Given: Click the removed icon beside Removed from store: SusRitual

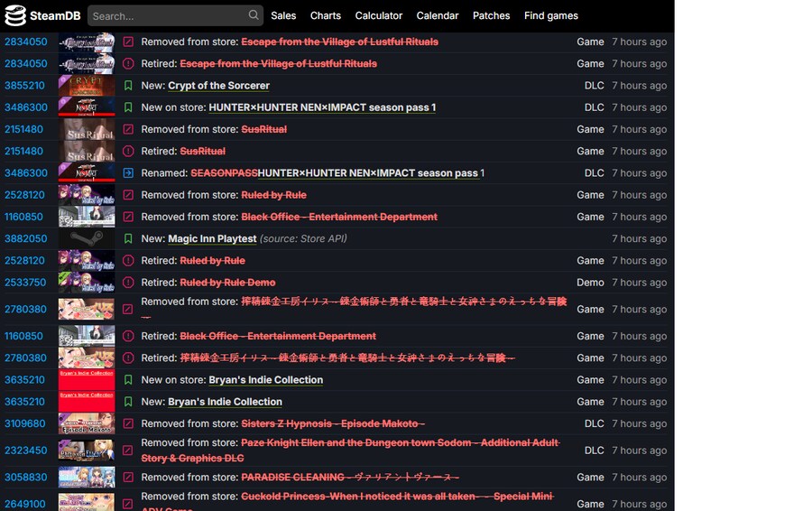Looking at the screenshot, I should [128, 129].
